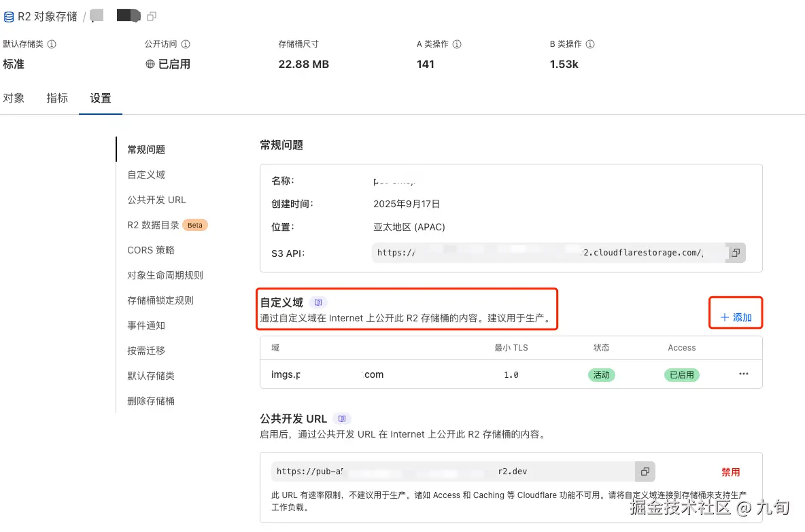Open info tooltip beside A 类操作

(x=457, y=44)
